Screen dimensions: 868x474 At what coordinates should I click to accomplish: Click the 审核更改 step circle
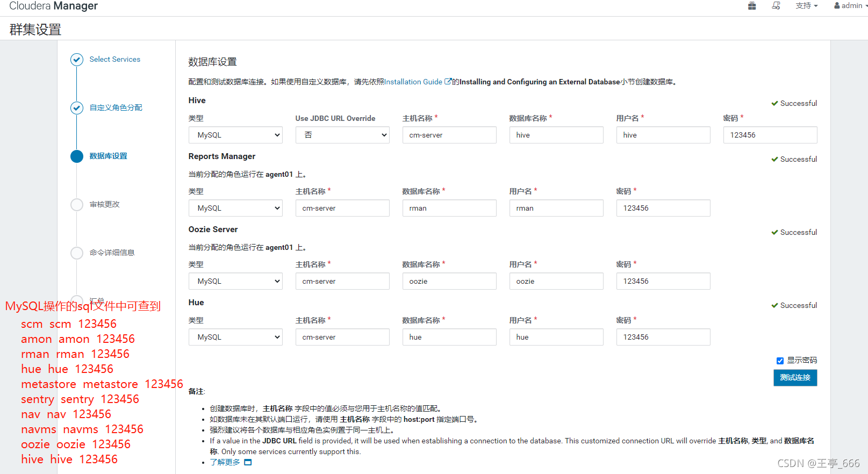pyautogui.click(x=77, y=205)
